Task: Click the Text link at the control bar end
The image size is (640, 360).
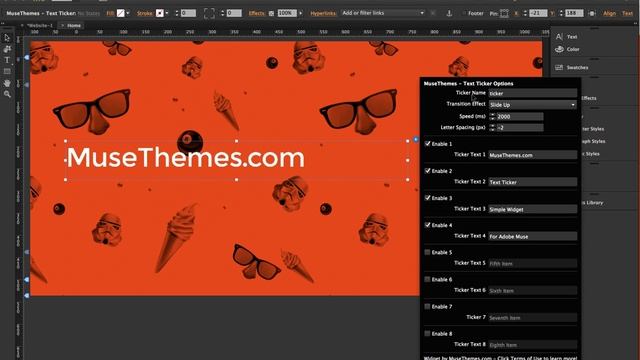Action: [627, 13]
